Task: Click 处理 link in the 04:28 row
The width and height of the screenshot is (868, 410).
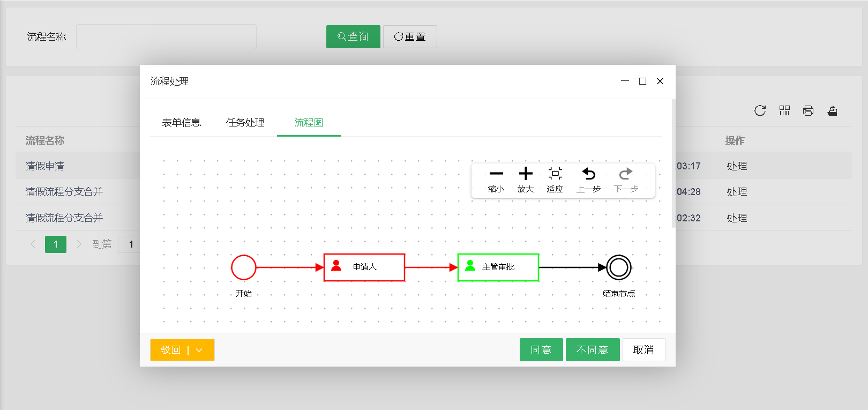Action: [737, 192]
